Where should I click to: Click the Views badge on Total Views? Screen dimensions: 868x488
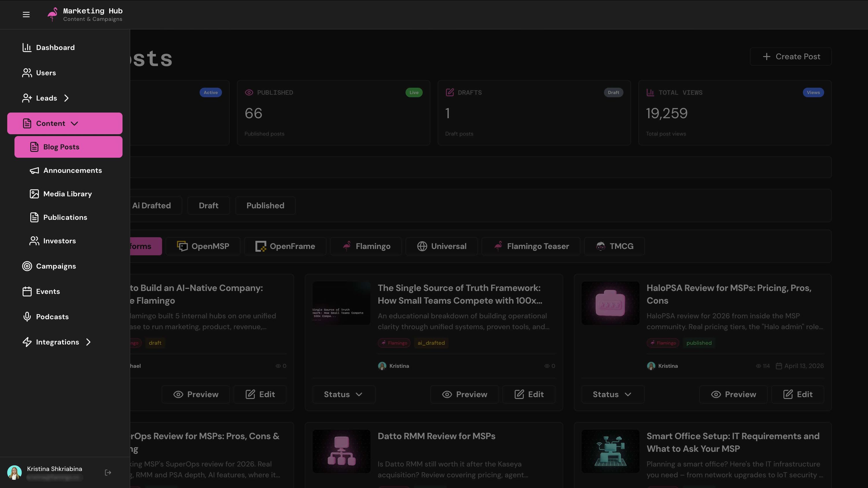(813, 93)
